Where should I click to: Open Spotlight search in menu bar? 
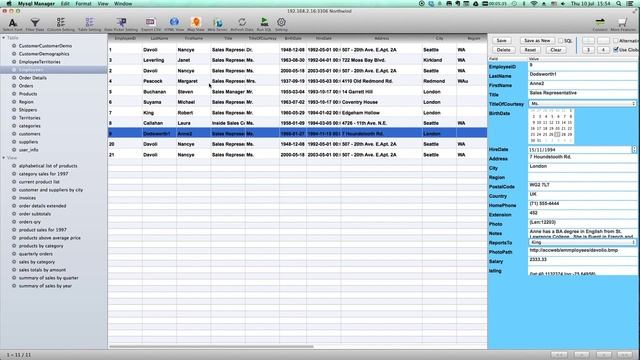point(619,3)
